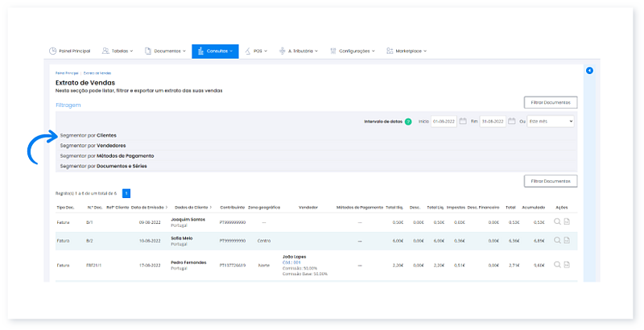Click the magnifier icon for invoice B/1

[x=557, y=221]
